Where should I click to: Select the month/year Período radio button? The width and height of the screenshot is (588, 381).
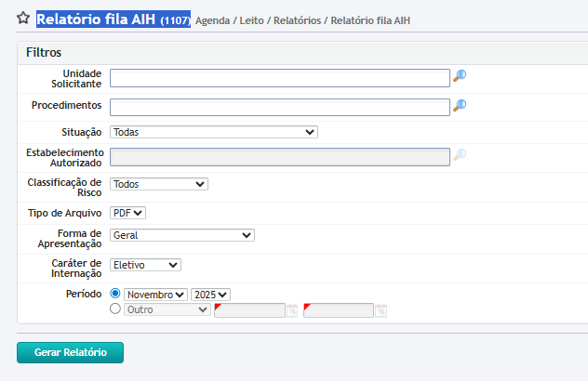pos(115,294)
